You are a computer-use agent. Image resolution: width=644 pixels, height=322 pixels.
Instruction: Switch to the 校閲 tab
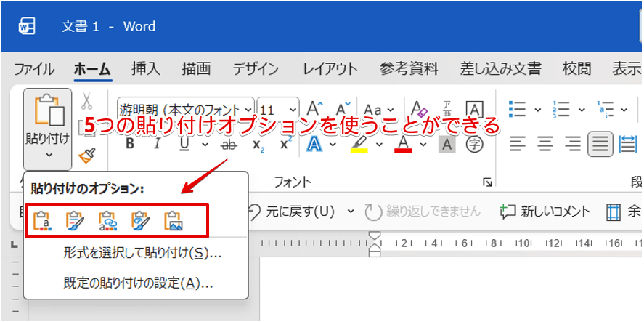[x=577, y=69]
